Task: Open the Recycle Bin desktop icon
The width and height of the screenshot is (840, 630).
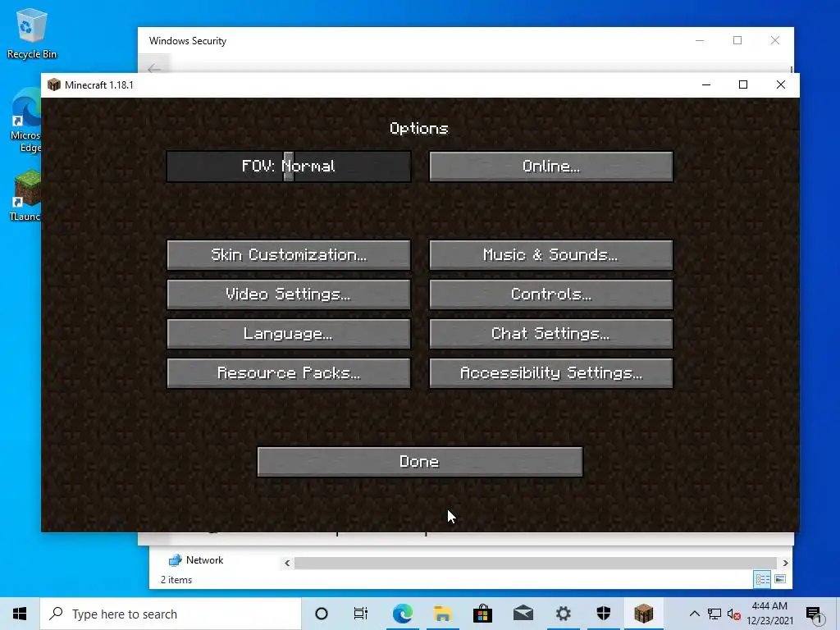Action: click(32, 33)
